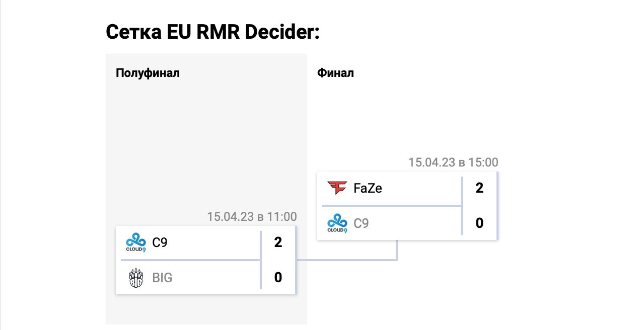Click FaZe's score of 2 in final

(479, 188)
